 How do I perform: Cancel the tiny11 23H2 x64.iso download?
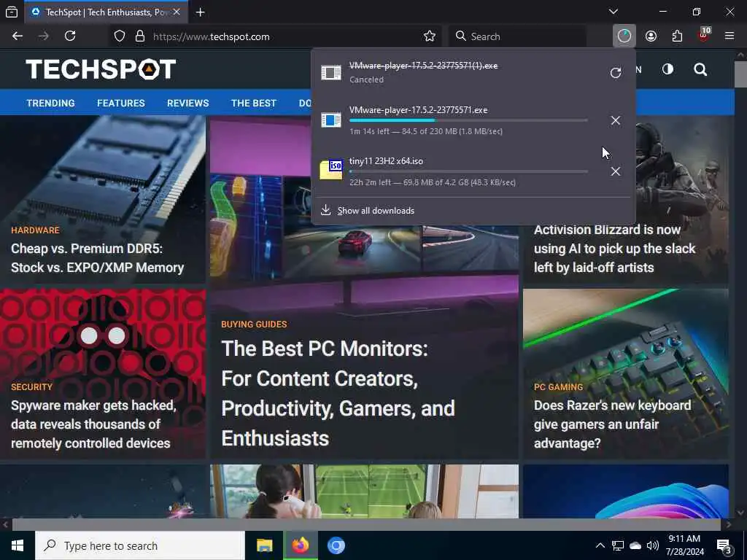pos(616,171)
